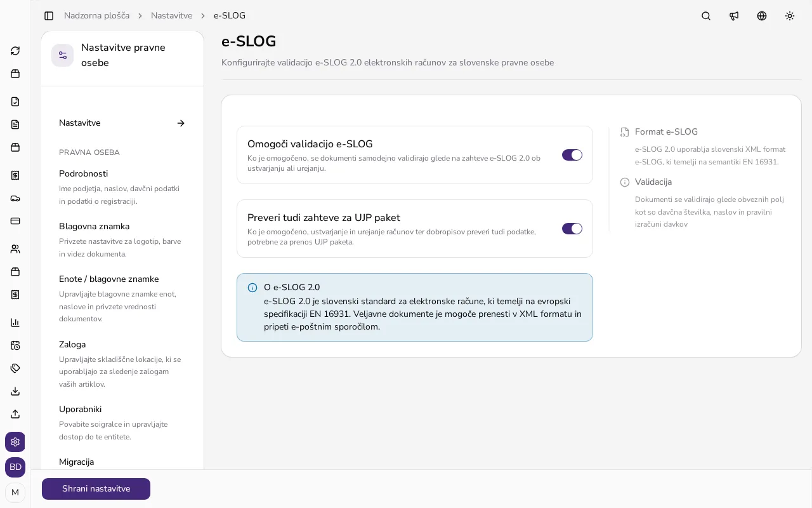
Task: Click the download icon in sidebar
Action: tap(15, 391)
